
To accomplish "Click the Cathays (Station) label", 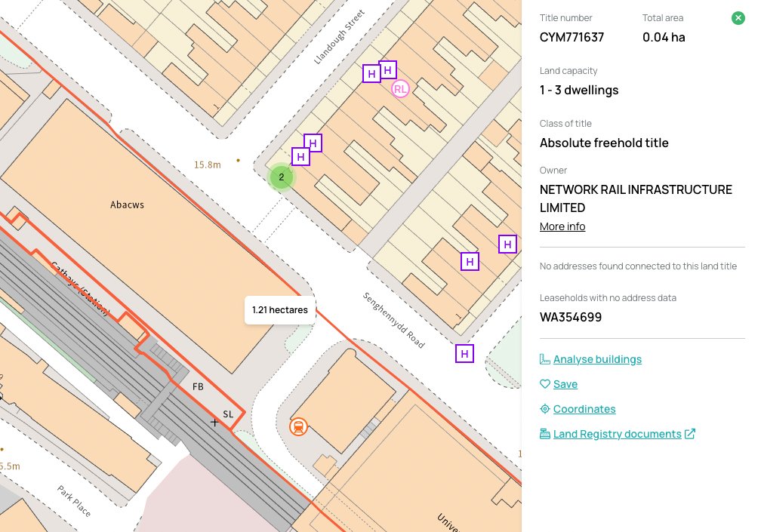I will click(80, 289).
